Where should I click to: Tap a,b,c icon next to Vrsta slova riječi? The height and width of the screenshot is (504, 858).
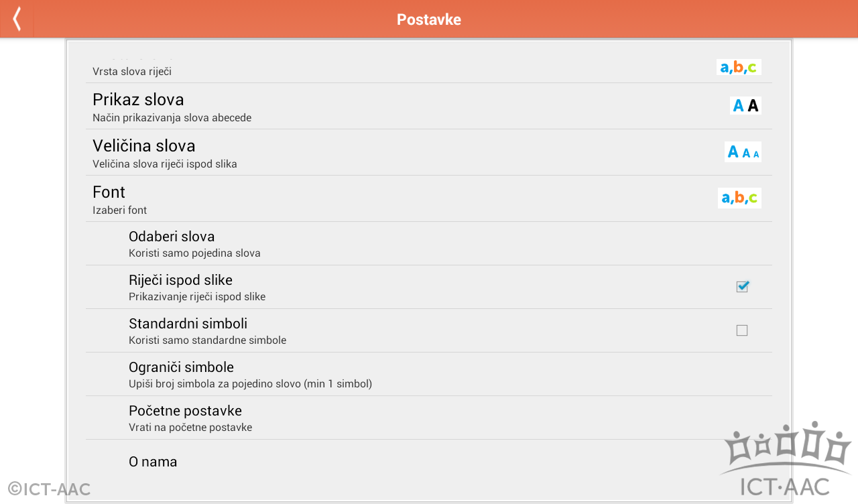click(x=739, y=67)
